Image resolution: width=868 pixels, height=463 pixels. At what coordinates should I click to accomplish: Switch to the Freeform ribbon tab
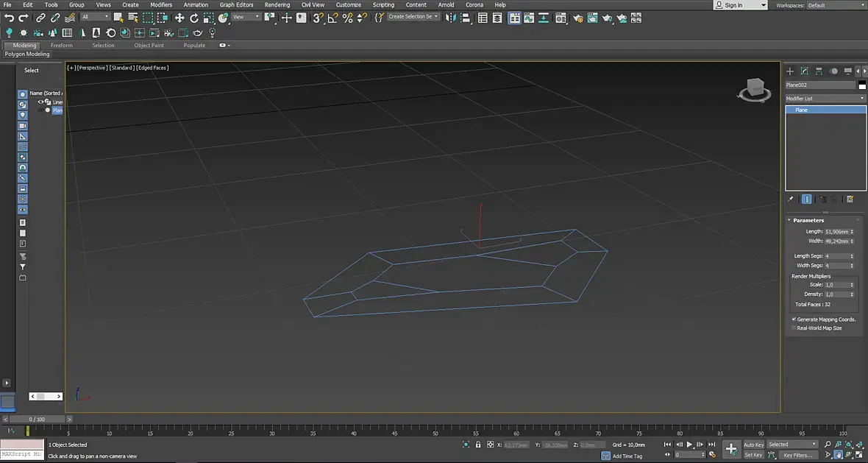click(x=62, y=46)
